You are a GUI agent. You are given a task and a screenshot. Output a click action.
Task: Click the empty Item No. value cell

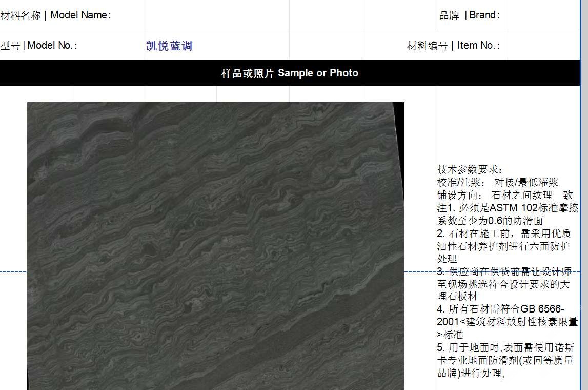(543, 46)
